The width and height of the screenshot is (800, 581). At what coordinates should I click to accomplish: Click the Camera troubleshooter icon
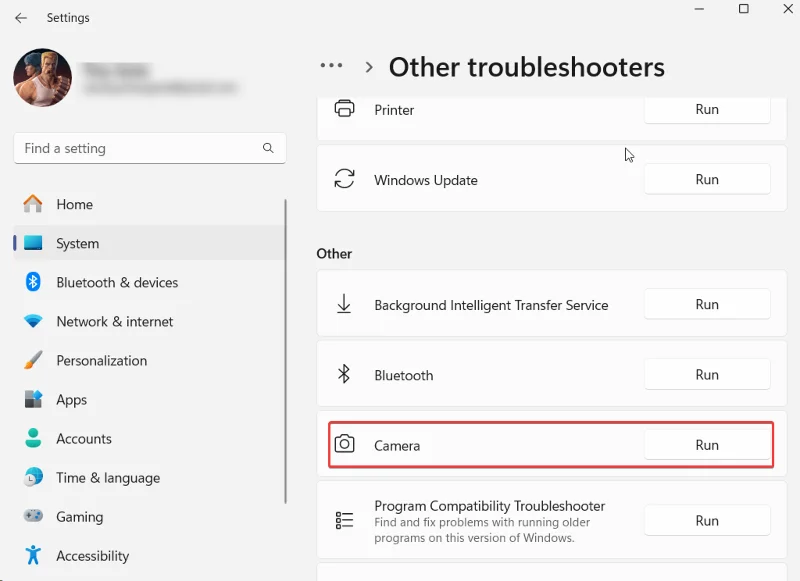(x=345, y=445)
